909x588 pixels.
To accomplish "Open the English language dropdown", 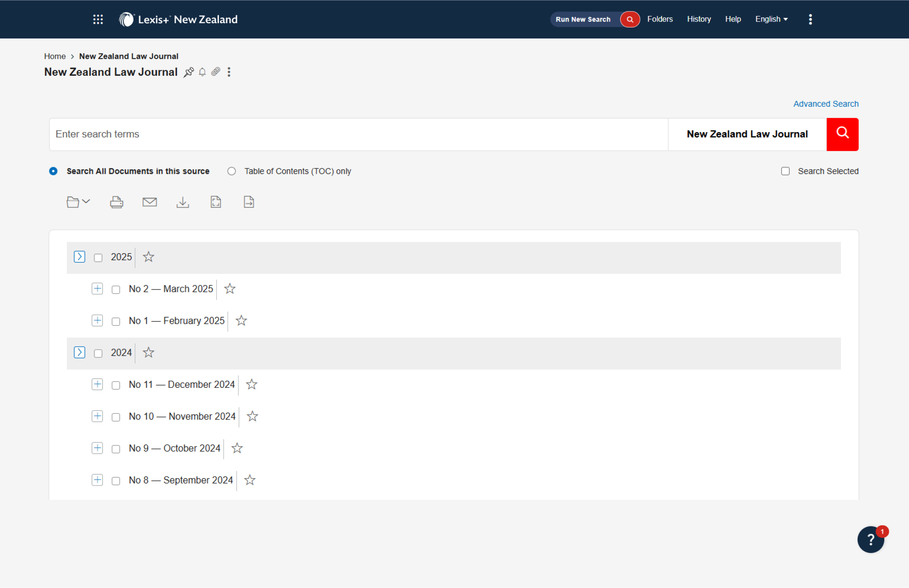I will tap(772, 19).
